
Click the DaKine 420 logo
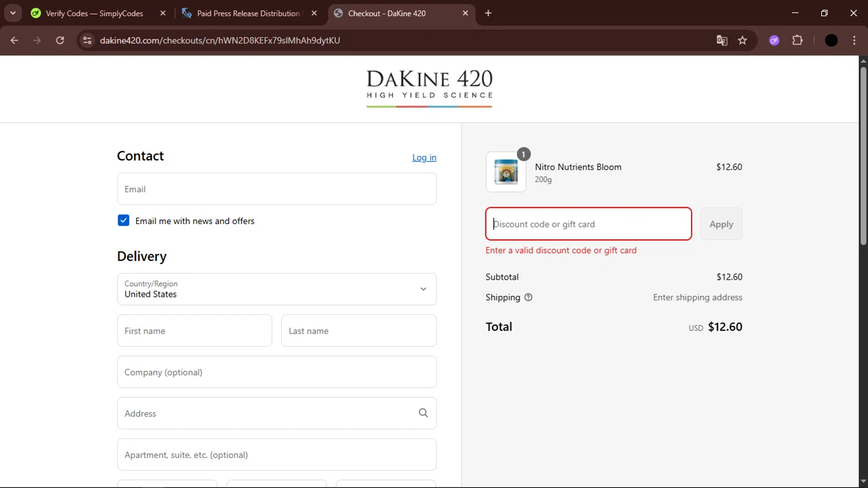point(429,89)
